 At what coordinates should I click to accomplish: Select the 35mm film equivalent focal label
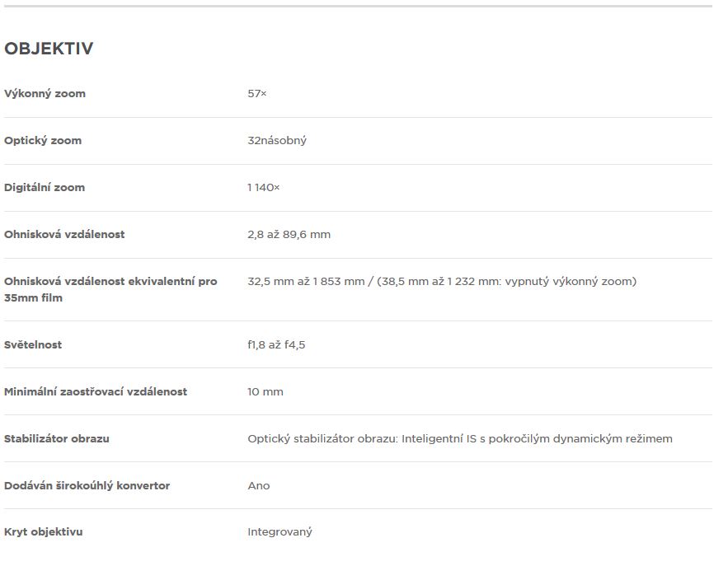(x=110, y=289)
